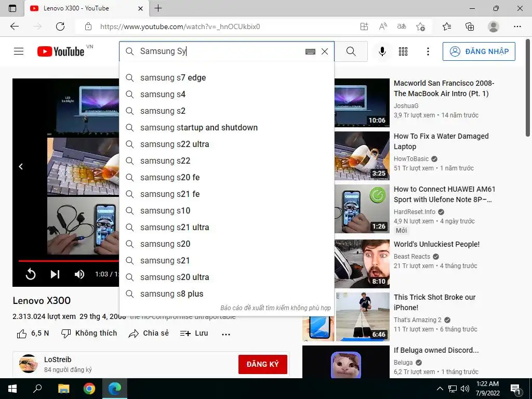Screen dimensions: 532x399
Task: Clear the search text with X icon
Action: [325, 51]
